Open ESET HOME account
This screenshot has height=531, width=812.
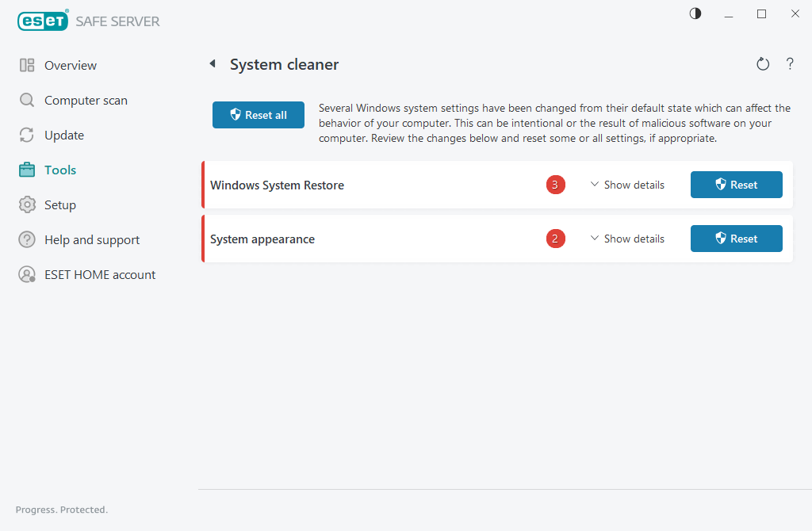click(100, 275)
